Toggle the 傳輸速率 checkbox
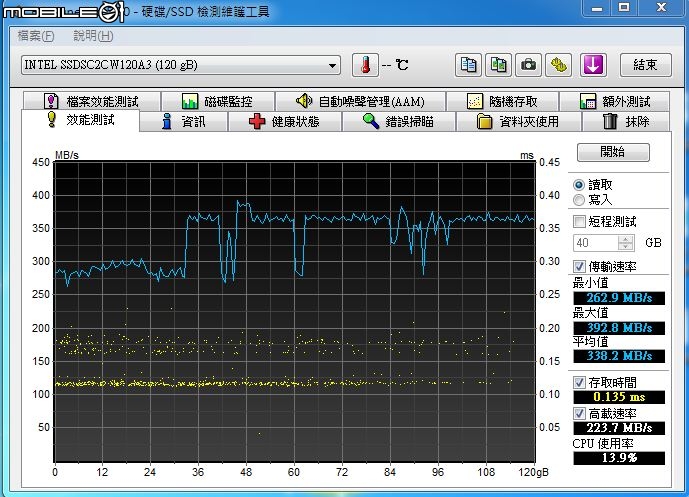 click(579, 266)
